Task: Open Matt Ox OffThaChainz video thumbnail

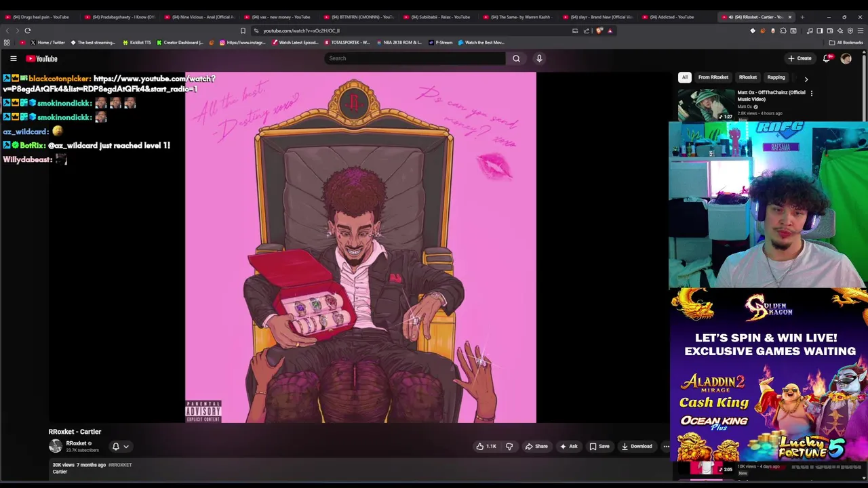Action: (707, 105)
